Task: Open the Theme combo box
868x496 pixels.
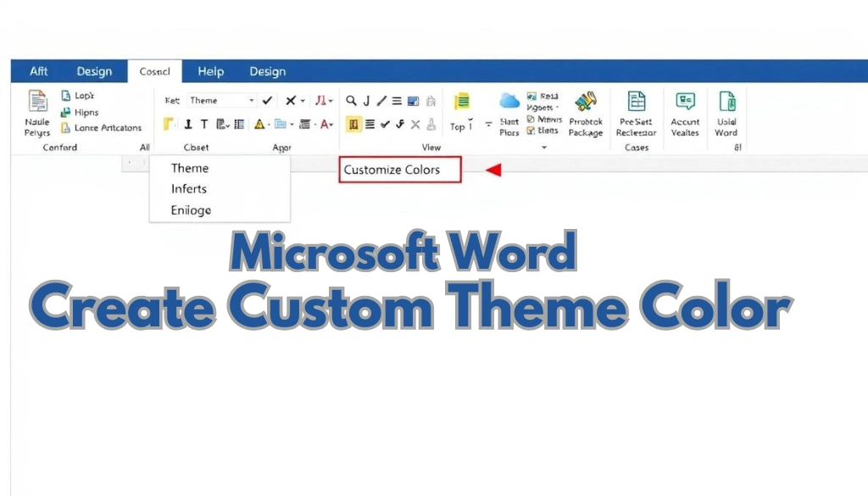Action: (221, 100)
